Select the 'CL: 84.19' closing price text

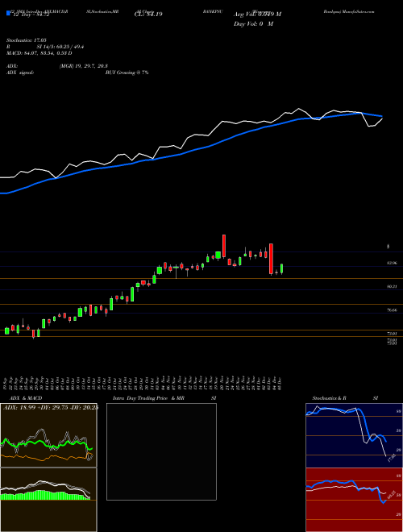149,15
